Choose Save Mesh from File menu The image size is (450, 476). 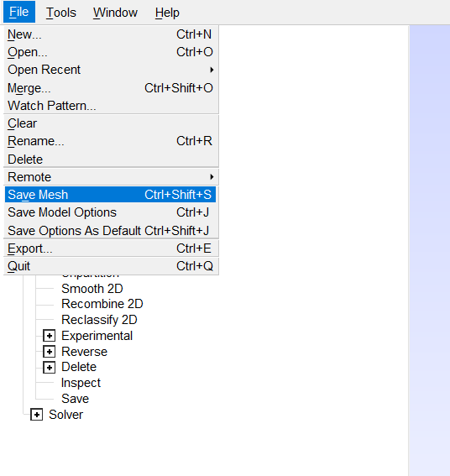click(x=111, y=195)
